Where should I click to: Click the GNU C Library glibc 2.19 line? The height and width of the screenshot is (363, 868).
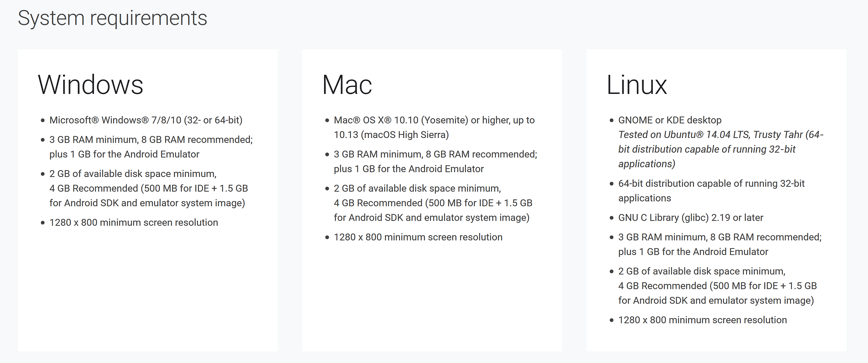pyautogui.click(x=691, y=217)
